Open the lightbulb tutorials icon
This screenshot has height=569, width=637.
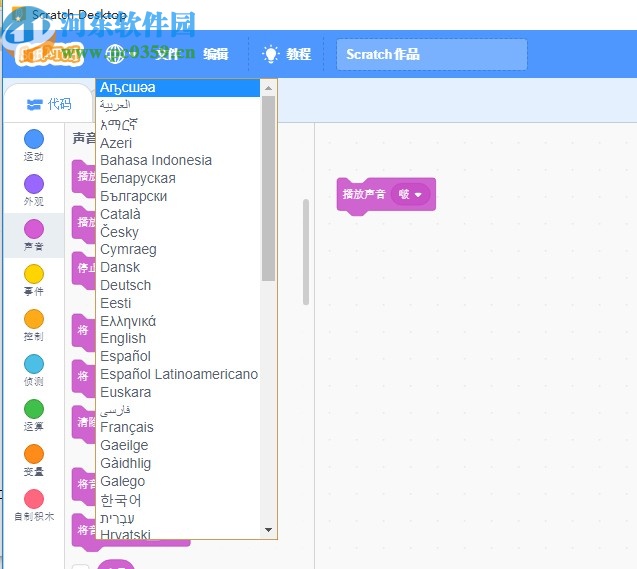point(271,54)
